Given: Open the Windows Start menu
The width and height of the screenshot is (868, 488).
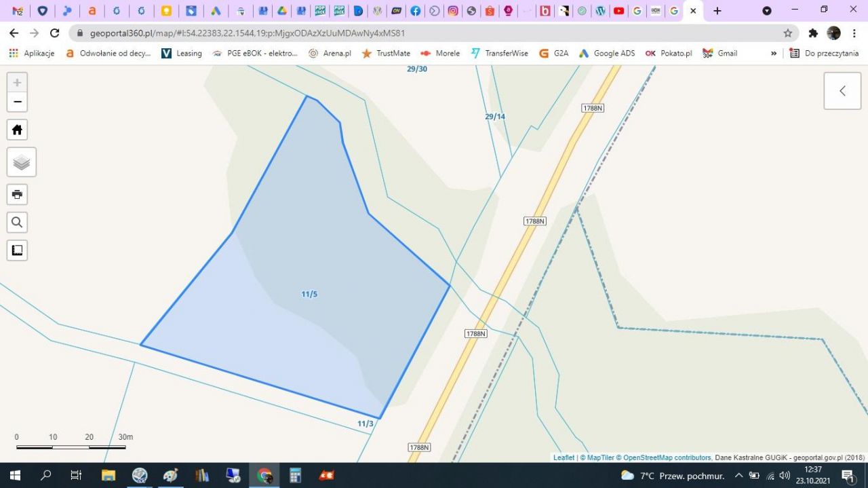Looking at the screenshot, I should (15, 475).
